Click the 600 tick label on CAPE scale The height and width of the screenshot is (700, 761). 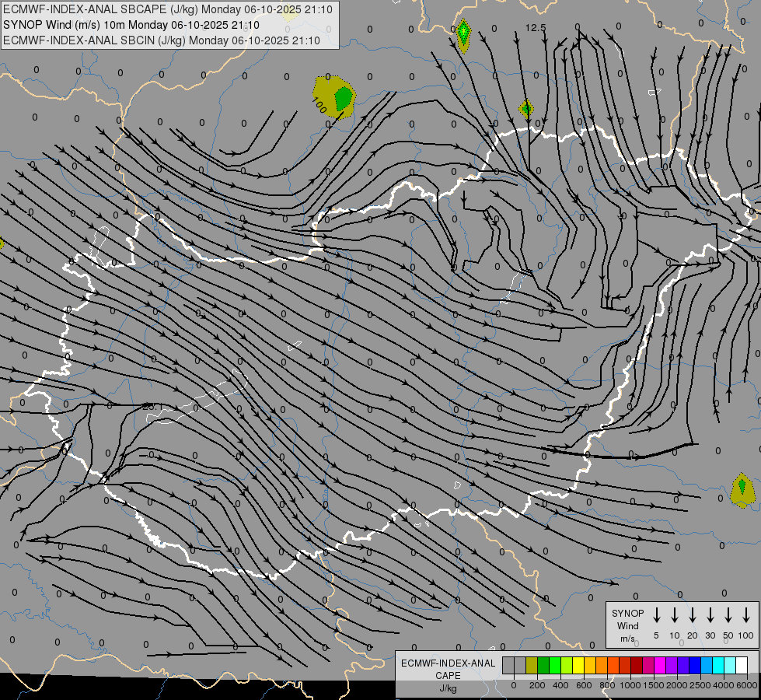(584, 685)
